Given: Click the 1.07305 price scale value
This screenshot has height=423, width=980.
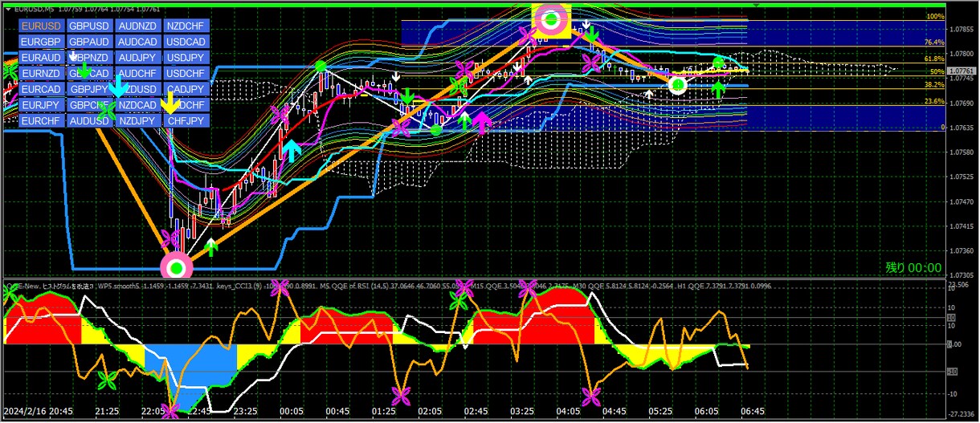Looking at the screenshot, I should [x=962, y=275].
